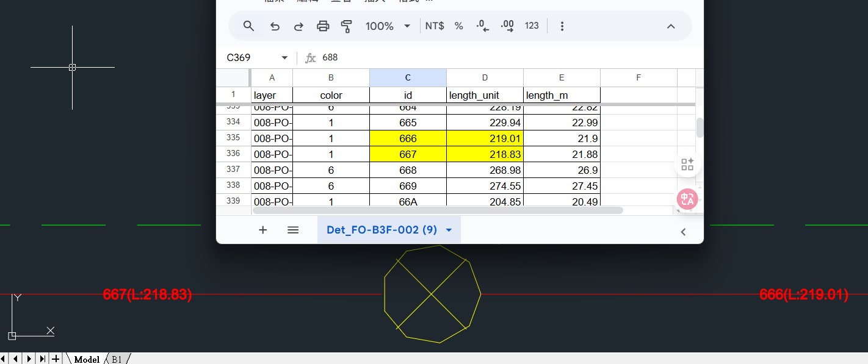Decrease decimal places using the .0 icon
The image size is (868, 364).
(482, 26)
